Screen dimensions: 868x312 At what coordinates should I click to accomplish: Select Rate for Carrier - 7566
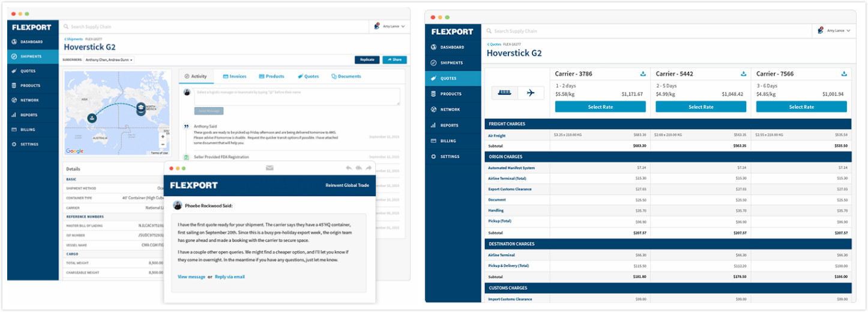(x=801, y=106)
